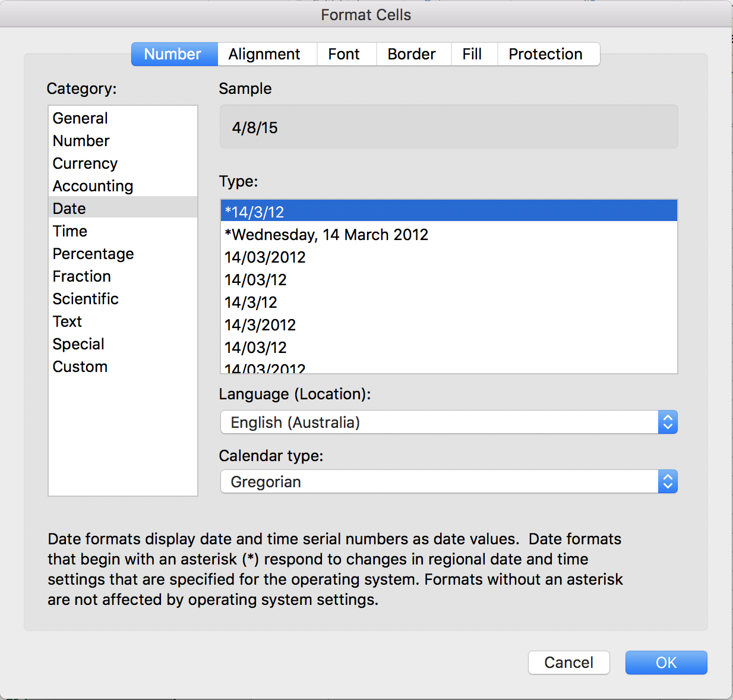Choose the Fraction category
The width and height of the screenshot is (733, 700).
point(82,276)
